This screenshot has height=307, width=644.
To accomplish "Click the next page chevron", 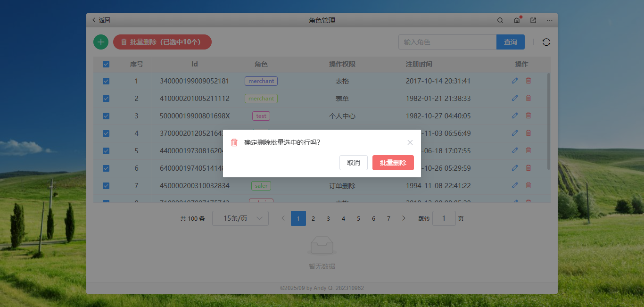I will pyautogui.click(x=404, y=218).
